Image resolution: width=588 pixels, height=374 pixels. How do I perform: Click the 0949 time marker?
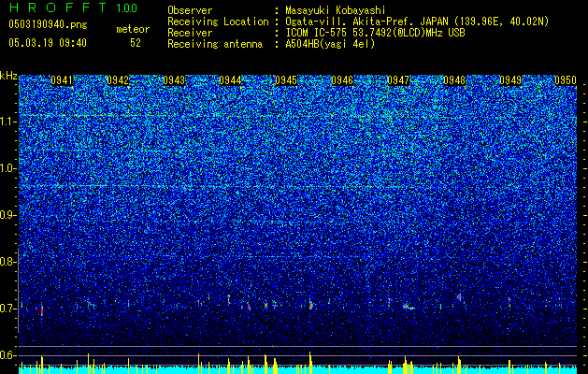[510, 80]
